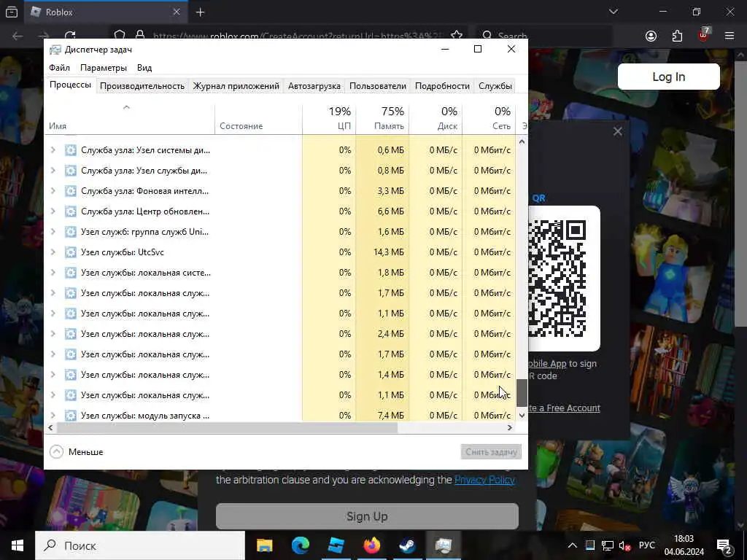Switch to Автозагрузка tab
This screenshot has height=560, width=747.
[314, 86]
